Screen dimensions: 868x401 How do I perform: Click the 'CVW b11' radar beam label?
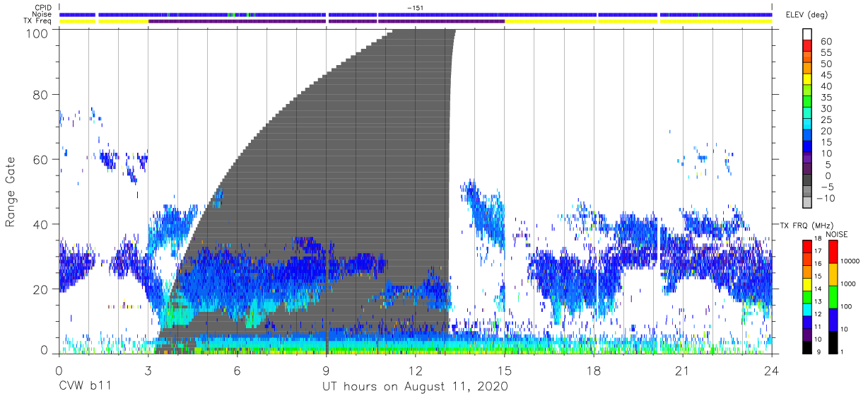click(85, 387)
